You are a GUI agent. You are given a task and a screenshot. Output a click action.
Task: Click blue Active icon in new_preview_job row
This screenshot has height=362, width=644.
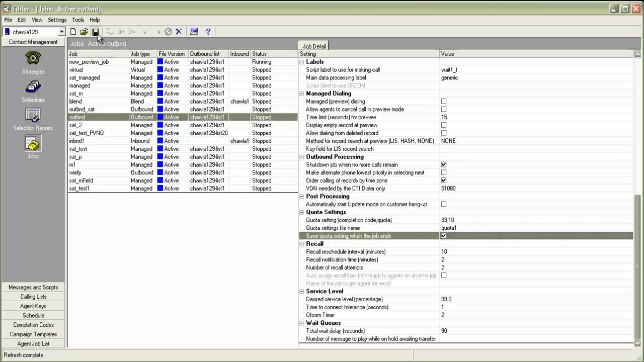point(160,62)
